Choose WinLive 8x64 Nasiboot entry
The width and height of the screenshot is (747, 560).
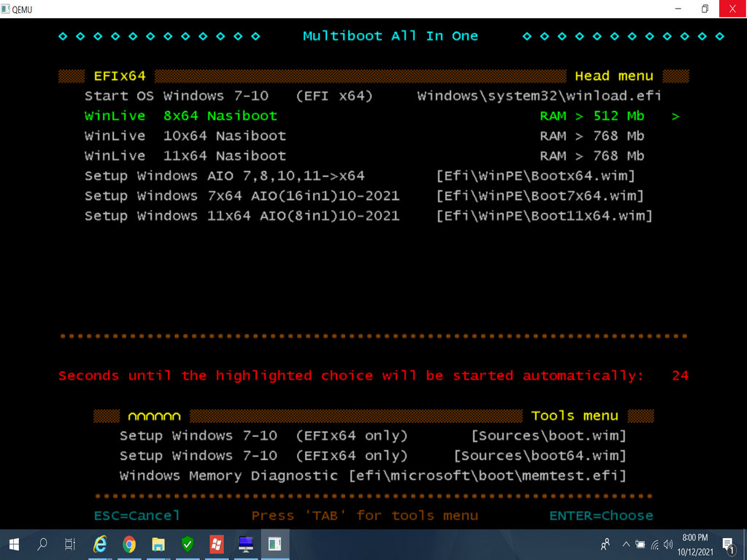point(382,116)
